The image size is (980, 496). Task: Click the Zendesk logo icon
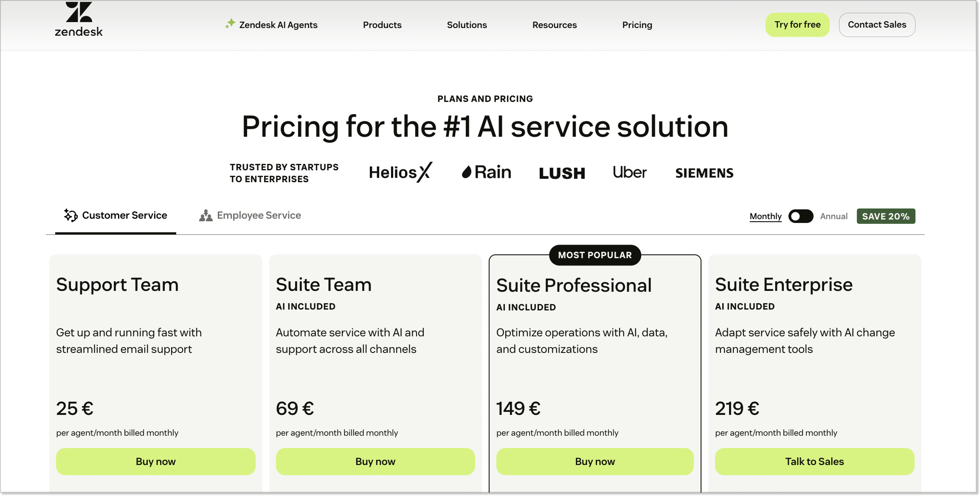(79, 14)
